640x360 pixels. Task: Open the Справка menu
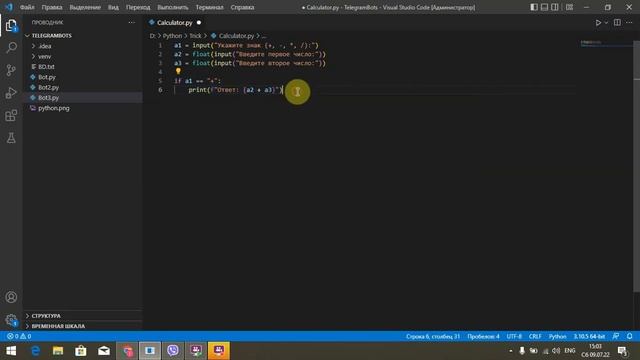[x=242, y=7]
